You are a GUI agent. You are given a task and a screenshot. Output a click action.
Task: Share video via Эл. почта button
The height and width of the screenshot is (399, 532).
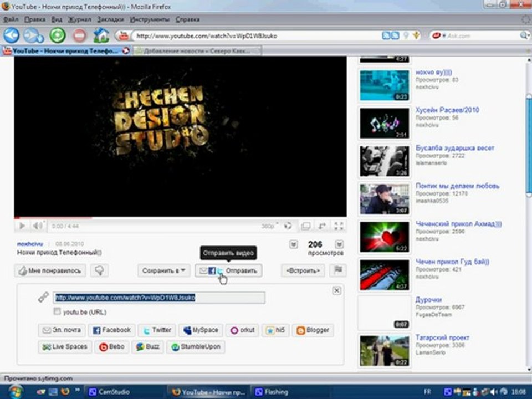(62, 330)
